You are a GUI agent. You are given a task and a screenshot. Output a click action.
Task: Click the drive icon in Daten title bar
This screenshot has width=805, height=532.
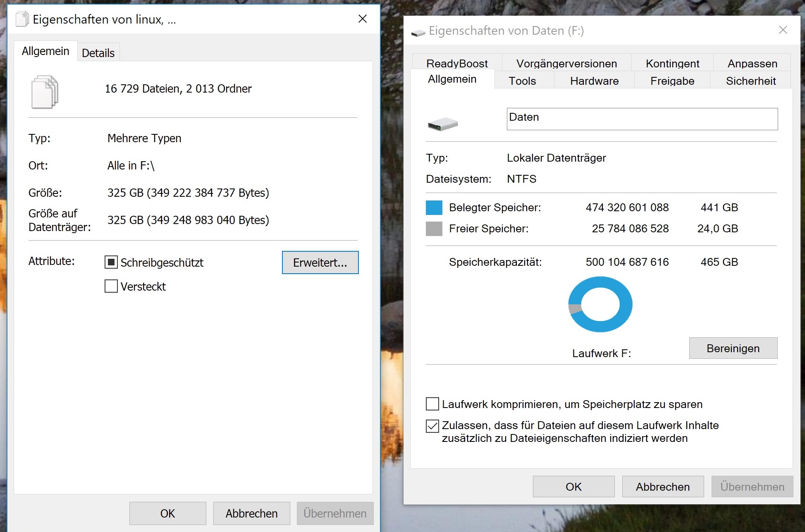point(418,32)
